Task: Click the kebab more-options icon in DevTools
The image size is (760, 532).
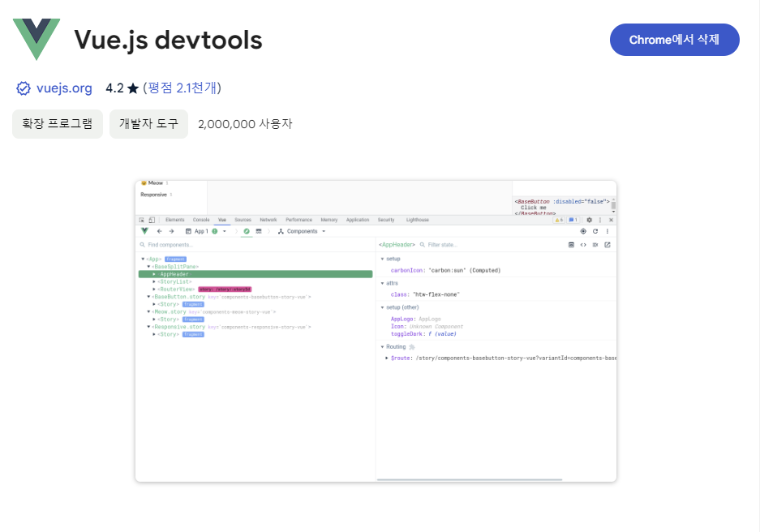Action: point(599,220)
